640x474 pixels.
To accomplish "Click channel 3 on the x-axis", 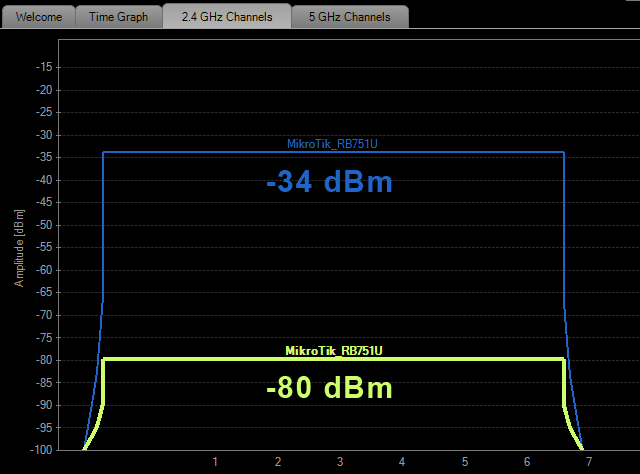I will tap(340, 462).
